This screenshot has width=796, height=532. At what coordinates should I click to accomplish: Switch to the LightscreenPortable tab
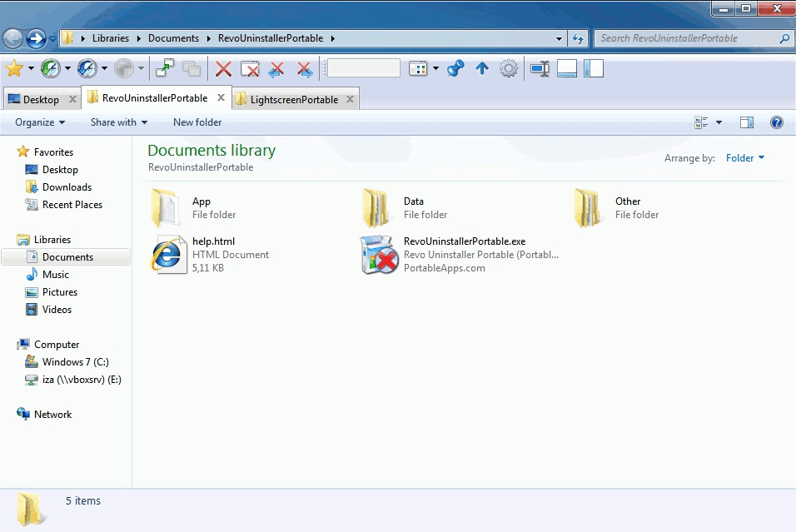pyautogui.click(x=294, y=100)
